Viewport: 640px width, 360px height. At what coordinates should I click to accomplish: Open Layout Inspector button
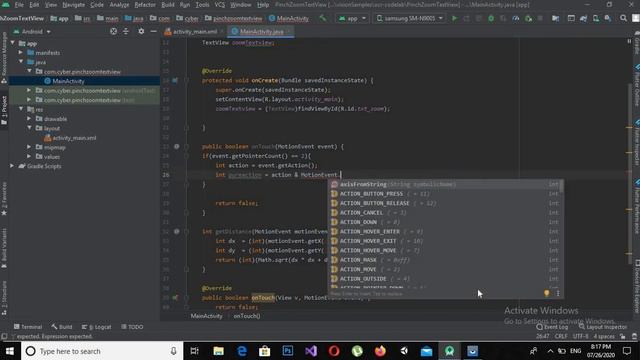[603, 327]
